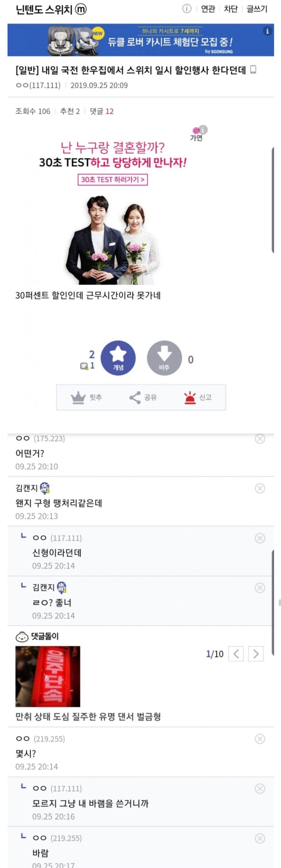The height and width of the screenshot is (868, 281).
Task: Remove the '신형이라던데' reply
Action: pos(260,538)
